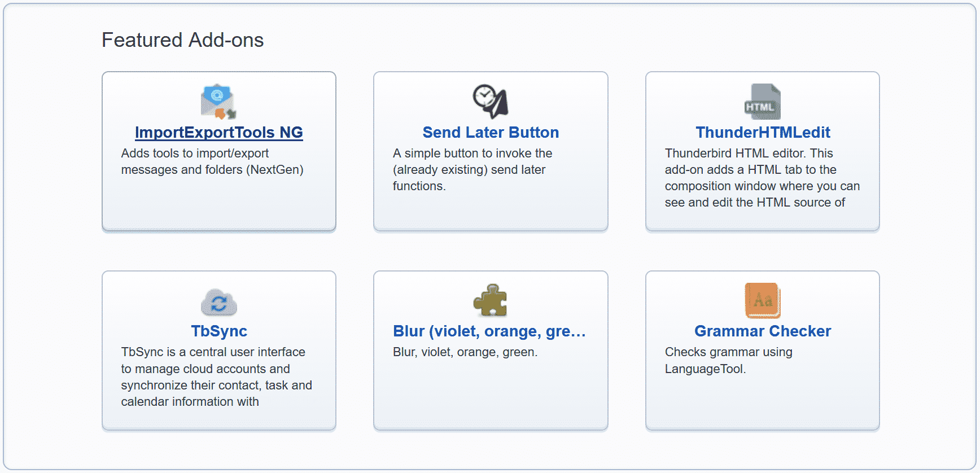This screenshot has height=473, width=980.
Task: Open the Grammar Checker add-on link
Action: pos(763,331)
